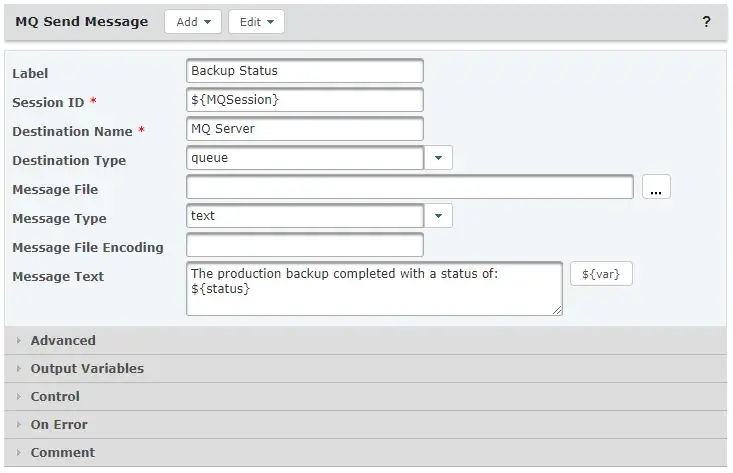Click the Message File path field
Screen dimensions: 733x473
pos(409,188)
